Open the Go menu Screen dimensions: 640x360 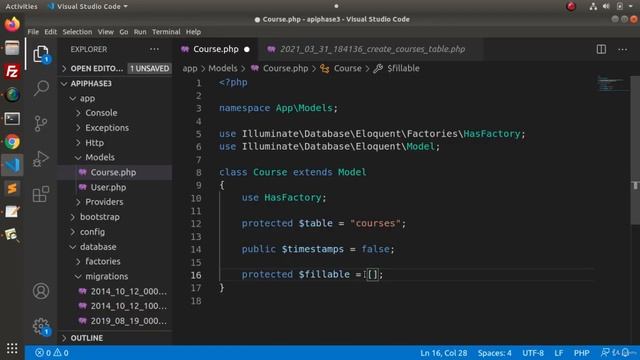click(124, 32)
